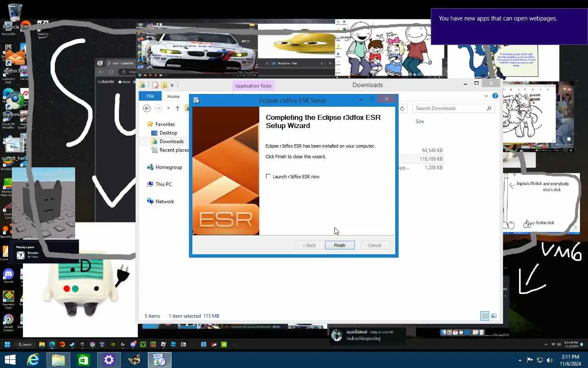Open the taskbar clock showing 2:11 PM
This screenshot has height=368, width=588.
570,360
